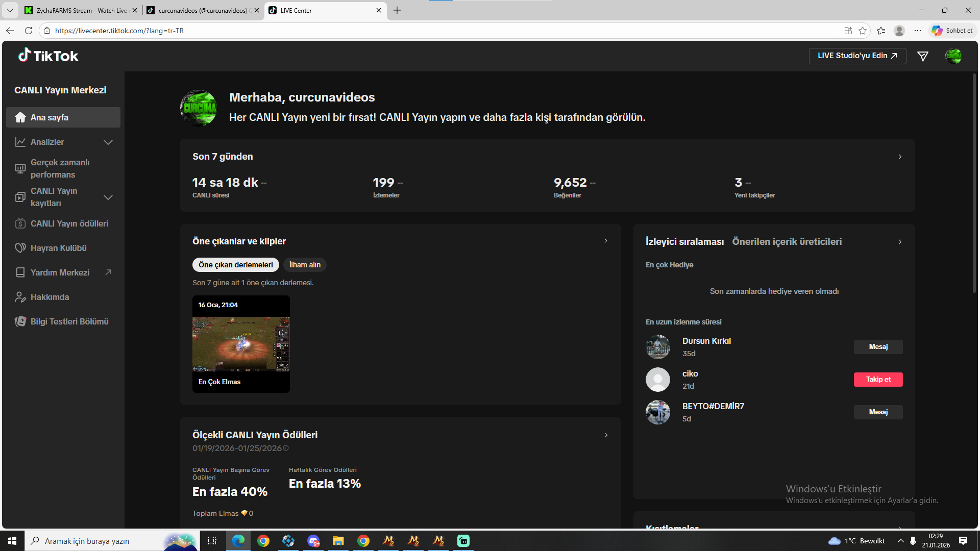Click the Windows taskbar search box
Viewport: 980px width, 551px height.
coord(111,541)
